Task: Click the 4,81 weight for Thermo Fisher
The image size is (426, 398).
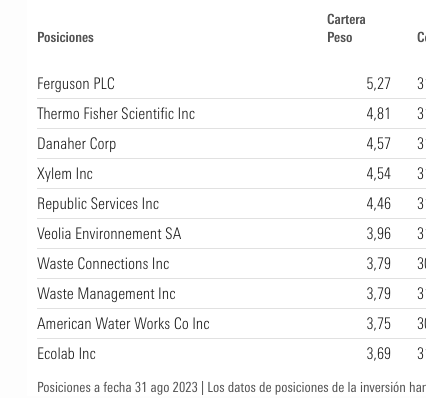Action: pyautogui.click(x=378, y=114)
